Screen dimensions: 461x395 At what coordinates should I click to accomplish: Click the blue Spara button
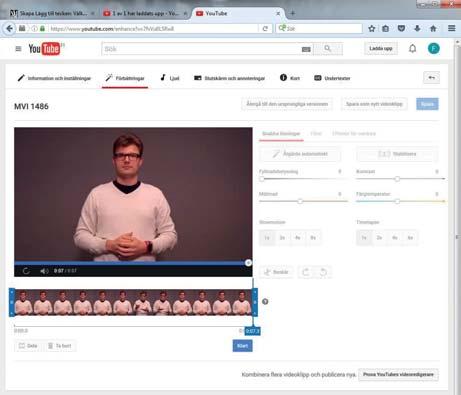point(427,104)
